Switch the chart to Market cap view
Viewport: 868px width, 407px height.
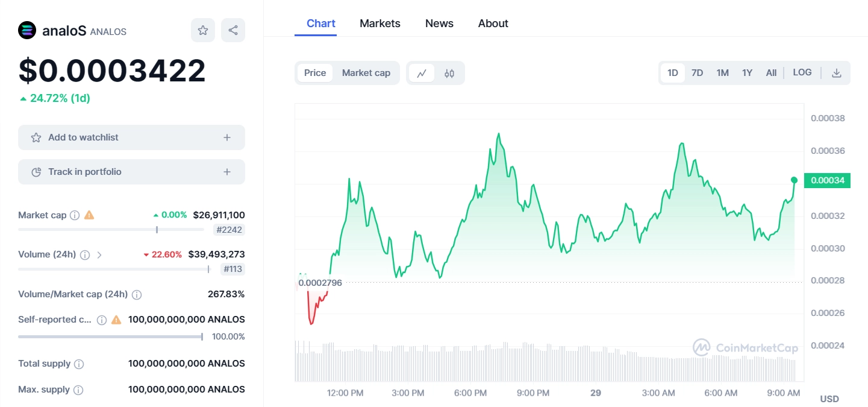[366, 72]
